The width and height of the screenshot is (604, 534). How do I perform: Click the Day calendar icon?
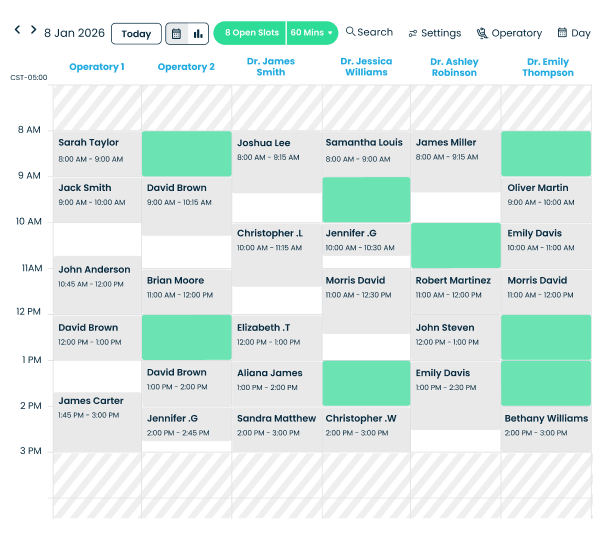[562, 33]
